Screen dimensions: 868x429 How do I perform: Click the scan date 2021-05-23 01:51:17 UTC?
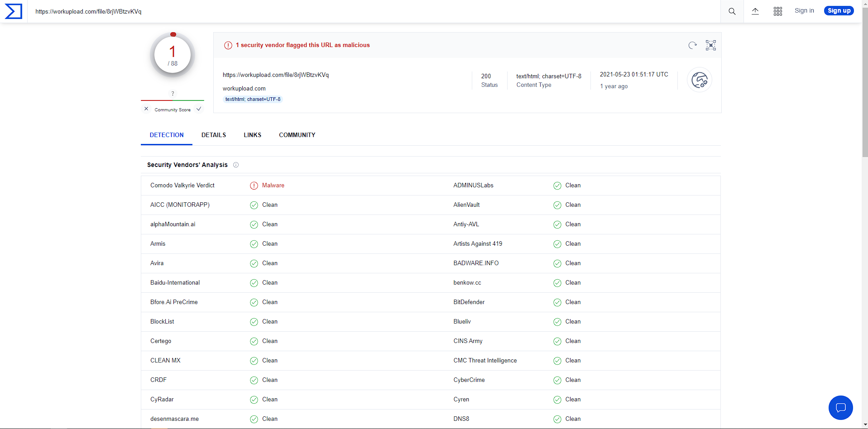pyautogui.click(x=634, y=75)
